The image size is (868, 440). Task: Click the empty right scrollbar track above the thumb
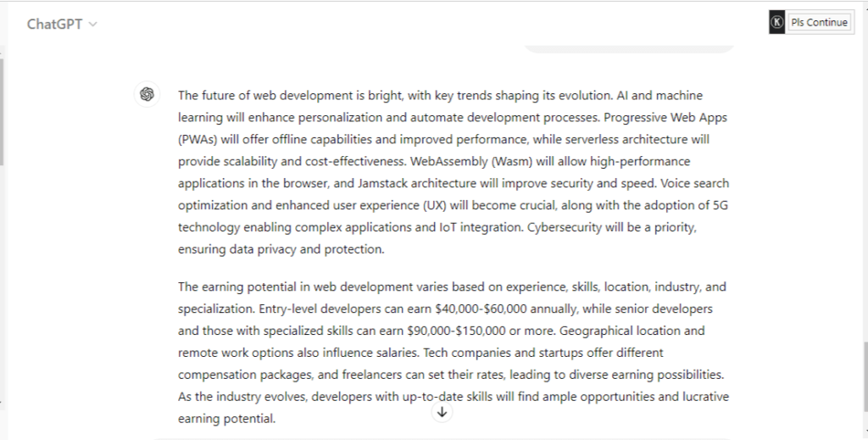tap(865, 193)
